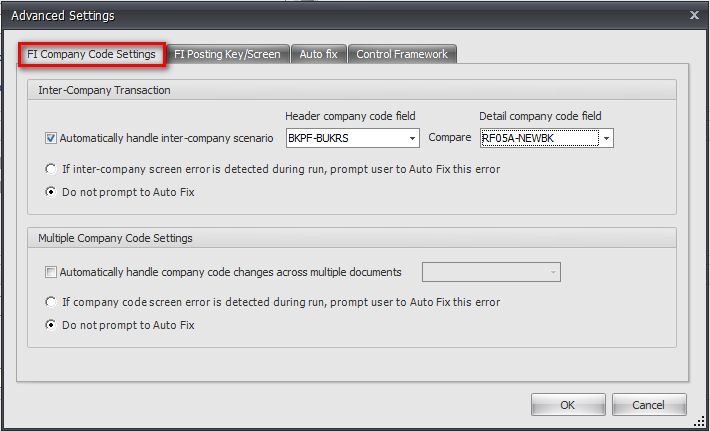
Task: Switch to Control Framework tab
Action: [402, 54]
